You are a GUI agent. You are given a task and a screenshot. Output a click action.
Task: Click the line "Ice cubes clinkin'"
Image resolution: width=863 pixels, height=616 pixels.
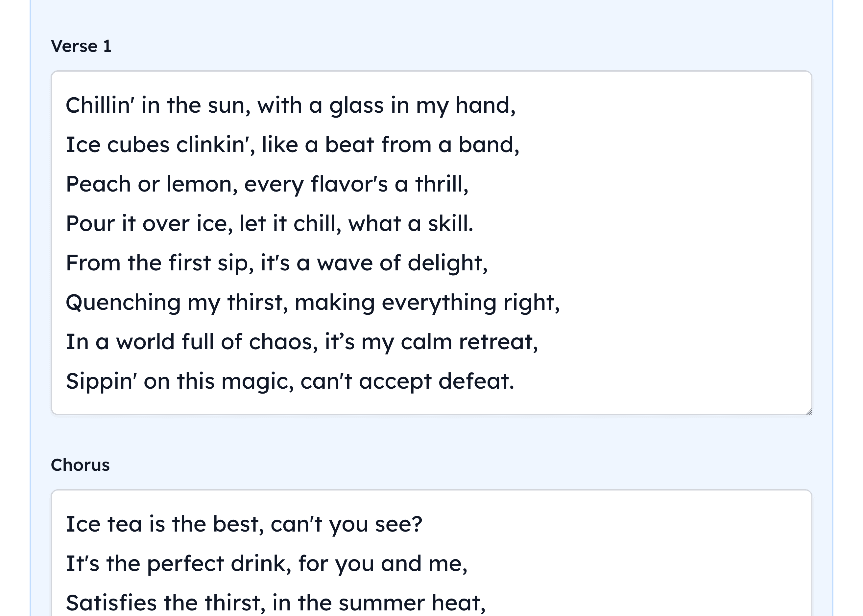pos(292,145)
